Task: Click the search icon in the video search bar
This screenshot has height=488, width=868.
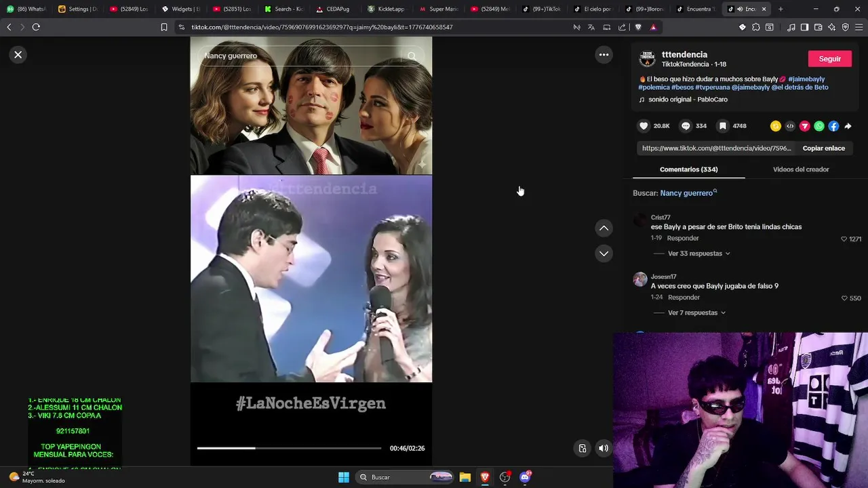Action: coord(412,56)
